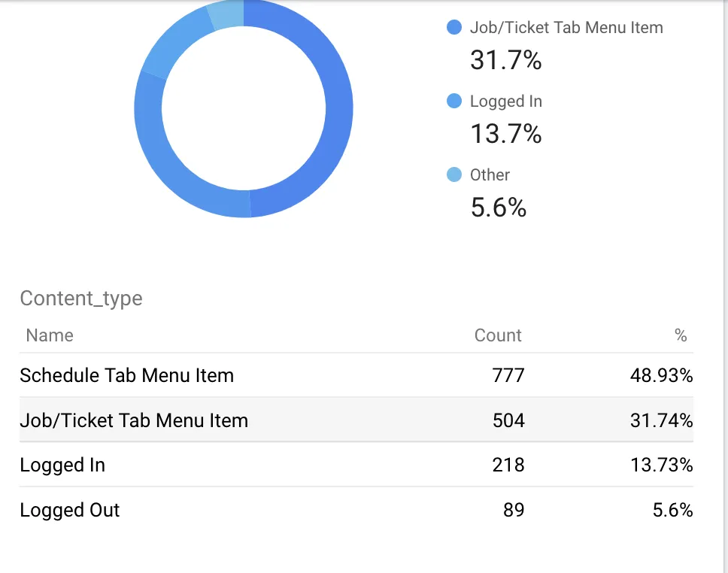Viewport: 728px width, 573px height.
Task: Select the Logged Out table row
Action: coord(70,510)
